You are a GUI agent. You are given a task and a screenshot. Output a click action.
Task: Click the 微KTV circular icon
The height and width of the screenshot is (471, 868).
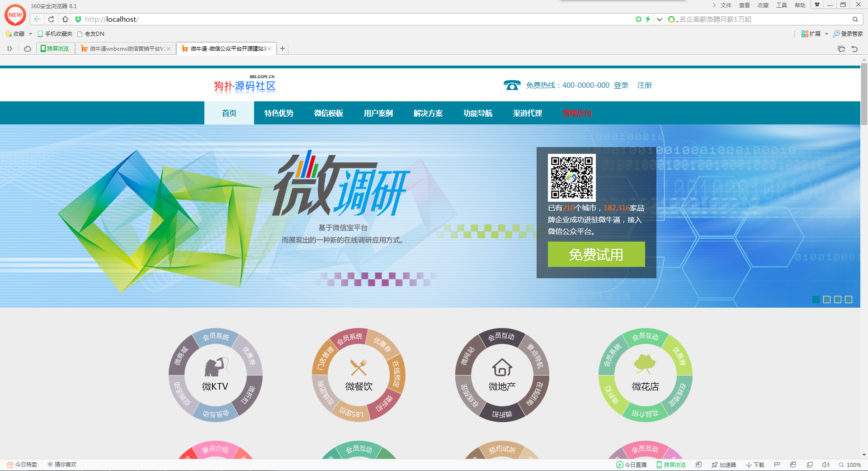coord(215,375)
